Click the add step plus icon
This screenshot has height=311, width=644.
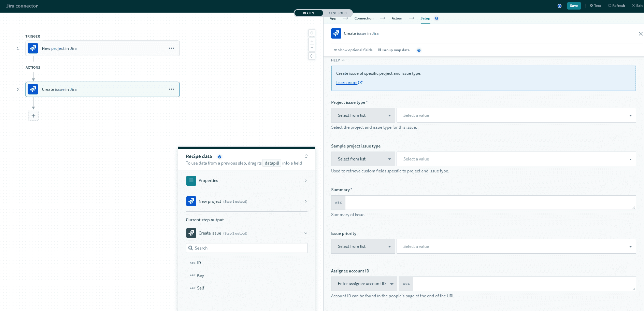pyautogui.click(x=33, y=116)
